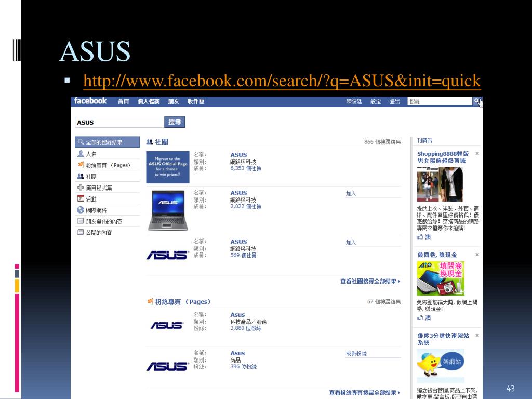The height and width of the screenshot is (399, 532).
Task: Select the 朋友發佈的內容 posts icon
Action: point(81,221)
